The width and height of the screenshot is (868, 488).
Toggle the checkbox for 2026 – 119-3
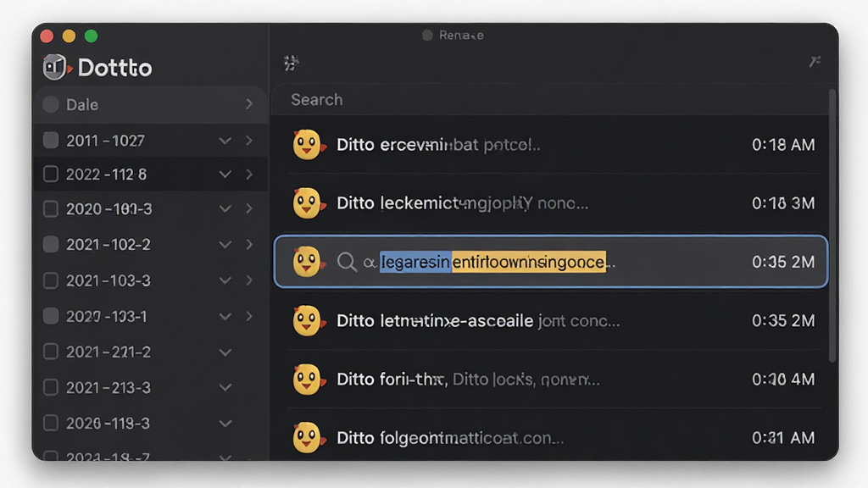pyautogui.click(x=51, y=424)
